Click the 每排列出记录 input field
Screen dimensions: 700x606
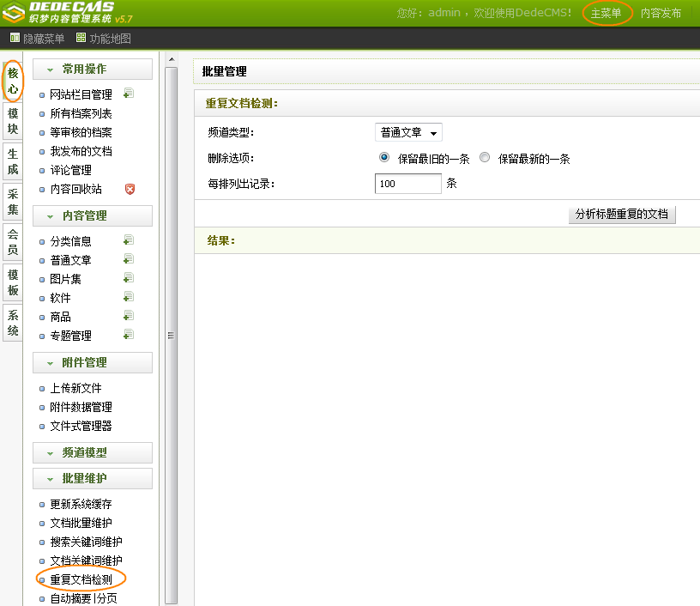(408, 184)
